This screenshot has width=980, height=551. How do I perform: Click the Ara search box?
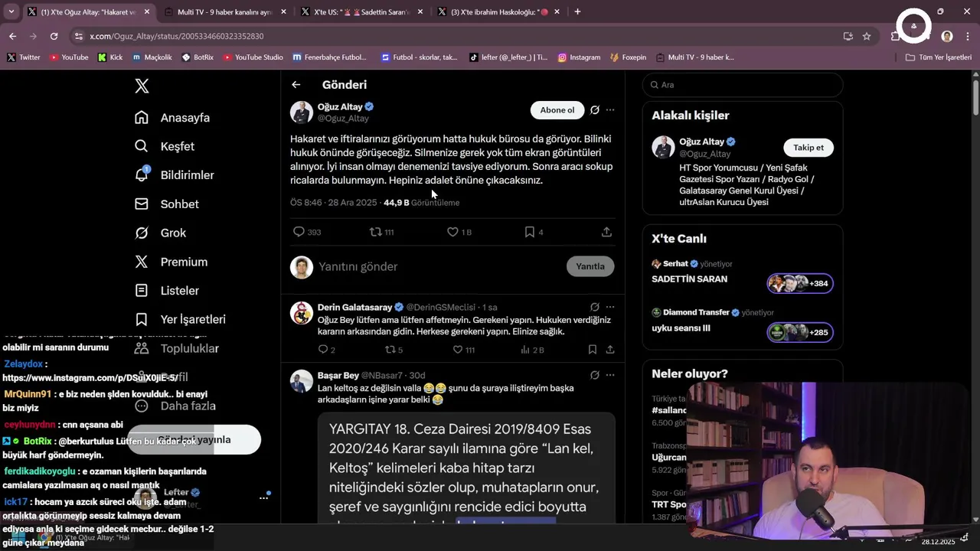[743, 85]
